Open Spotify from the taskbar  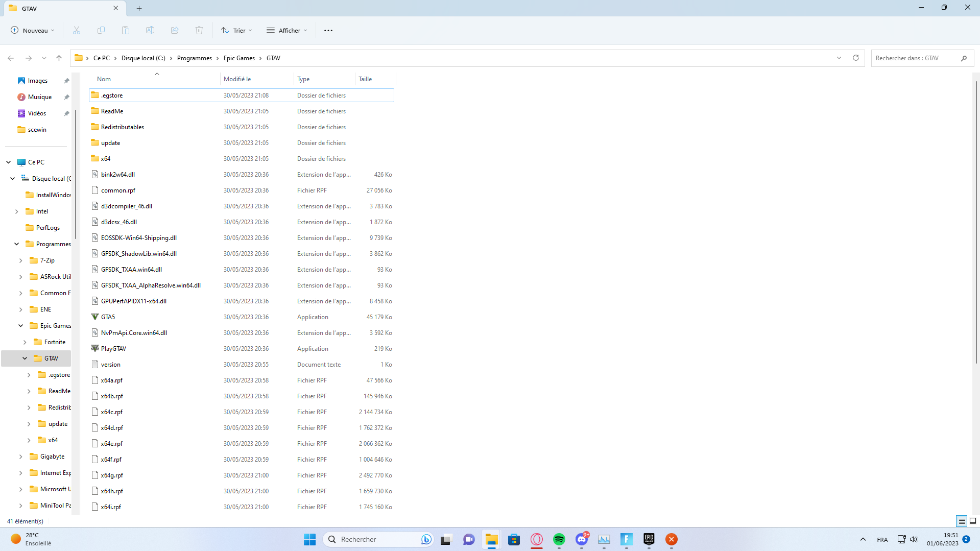pyautogui.click(x=559, y=539)
